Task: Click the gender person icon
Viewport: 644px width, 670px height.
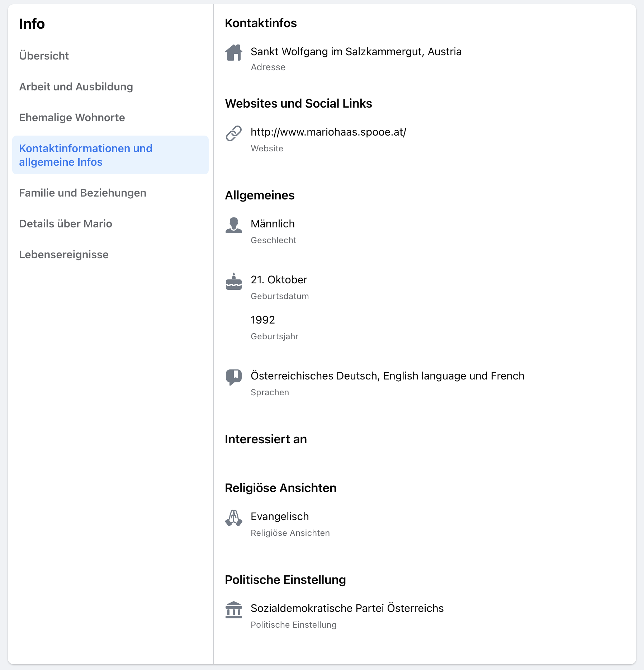Action: pyautogui.click(x=234, y=225)
